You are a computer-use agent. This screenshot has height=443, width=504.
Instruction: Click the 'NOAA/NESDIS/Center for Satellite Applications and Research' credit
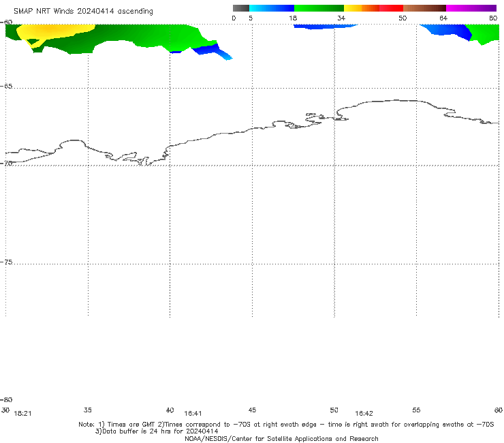281,439
